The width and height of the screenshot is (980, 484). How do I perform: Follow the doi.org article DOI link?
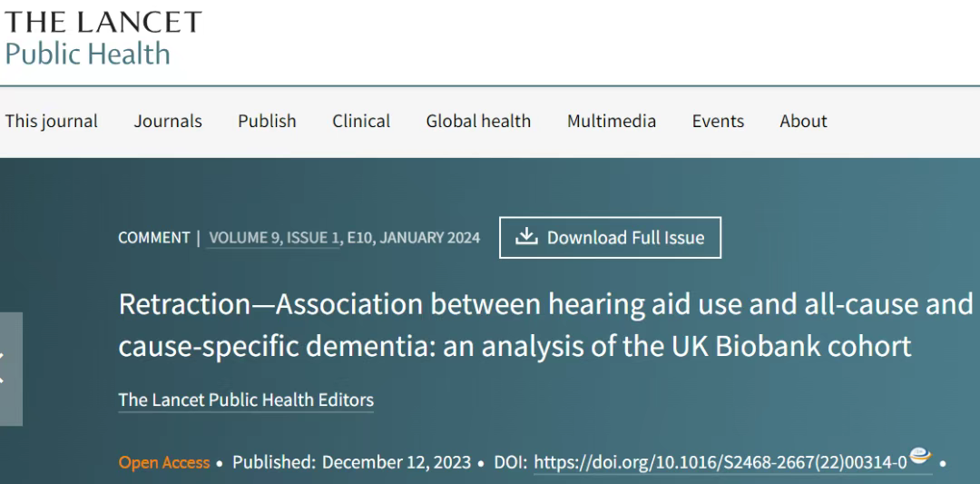click(x=720, y=463)
